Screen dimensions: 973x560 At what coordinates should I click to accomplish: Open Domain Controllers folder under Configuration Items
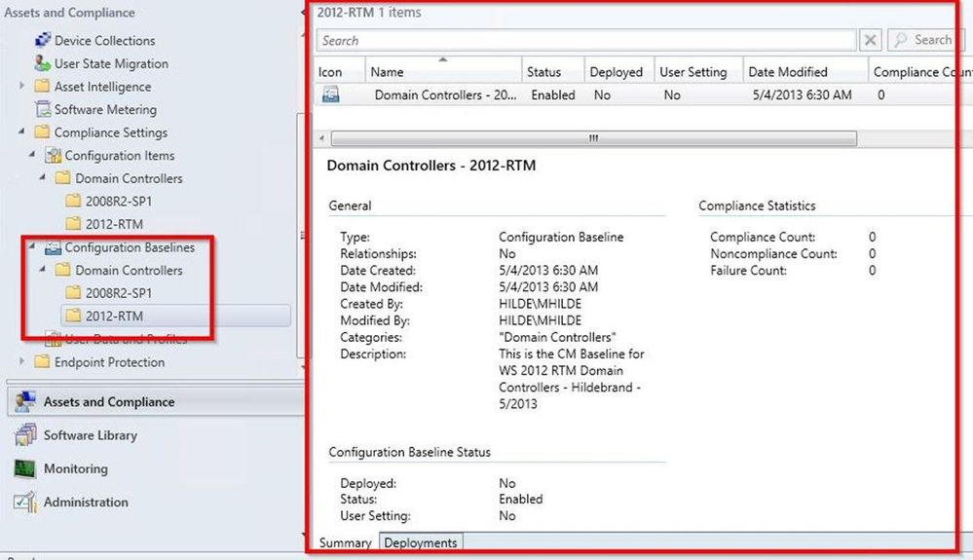(x=119, y=178)
